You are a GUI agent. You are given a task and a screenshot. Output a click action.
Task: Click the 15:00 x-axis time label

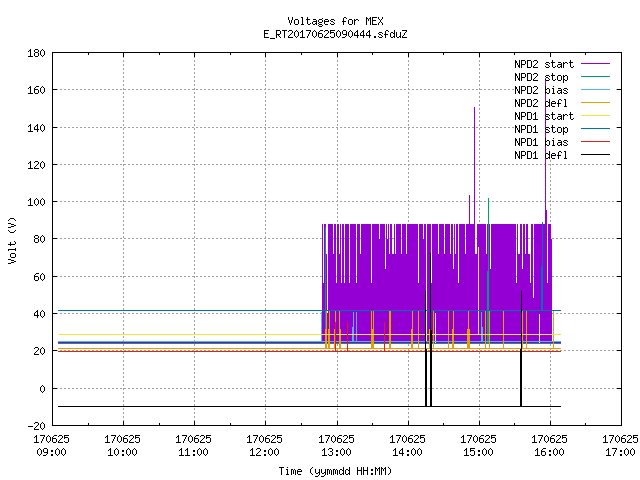(479, 452)
